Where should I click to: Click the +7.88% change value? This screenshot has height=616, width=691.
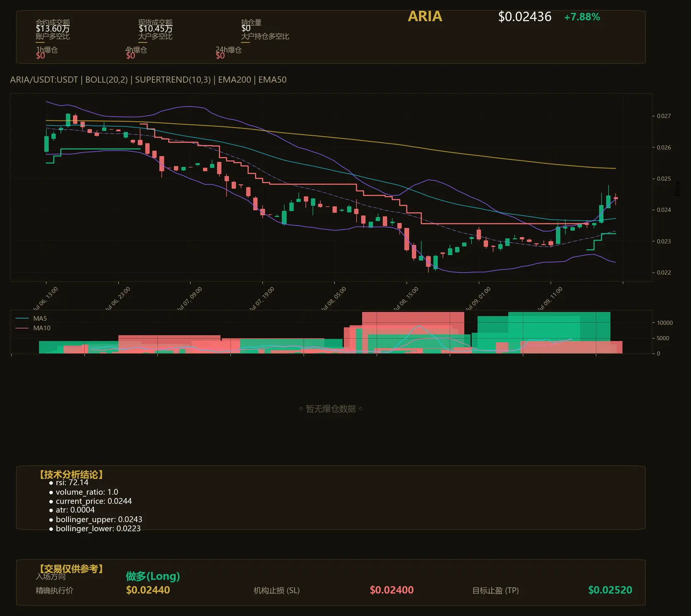[582, 17]
